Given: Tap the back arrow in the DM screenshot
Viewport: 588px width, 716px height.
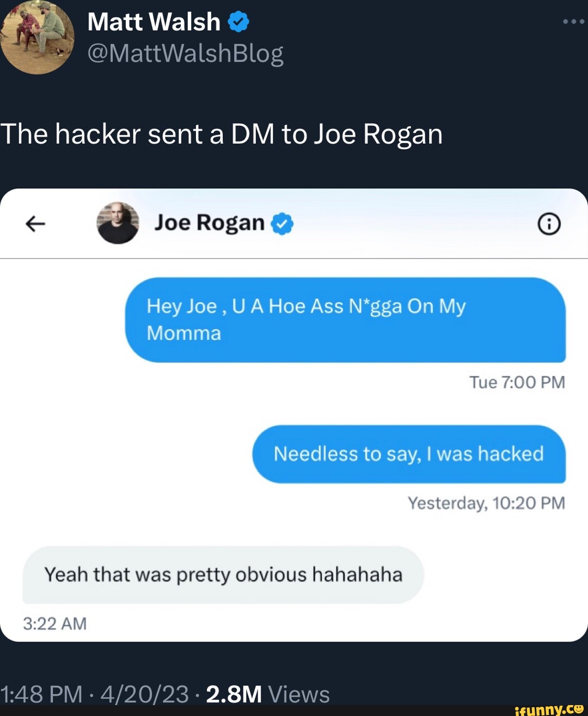Looking at the screenshot, I should click(34, 223).
